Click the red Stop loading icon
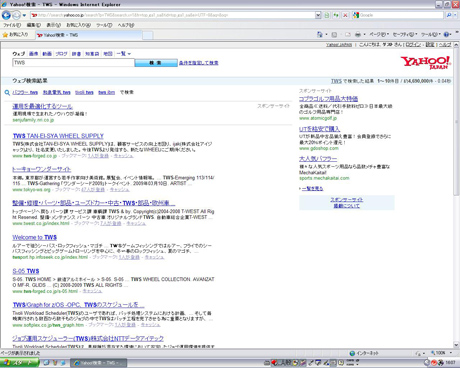 coord(345,15)
